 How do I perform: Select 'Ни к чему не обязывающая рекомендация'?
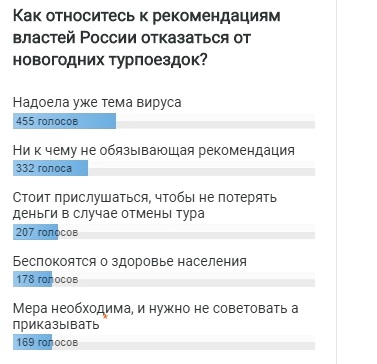(154, 150)
